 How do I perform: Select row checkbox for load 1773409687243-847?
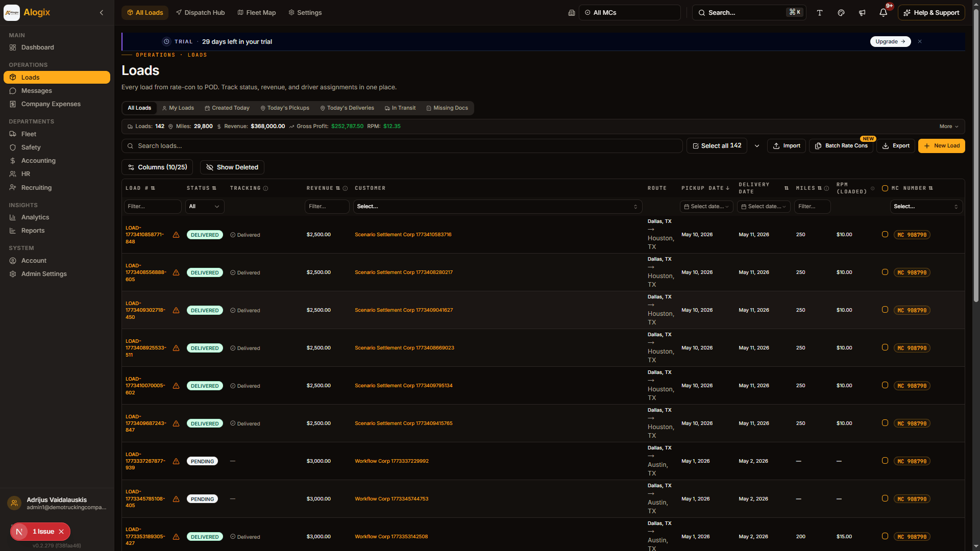885,423
